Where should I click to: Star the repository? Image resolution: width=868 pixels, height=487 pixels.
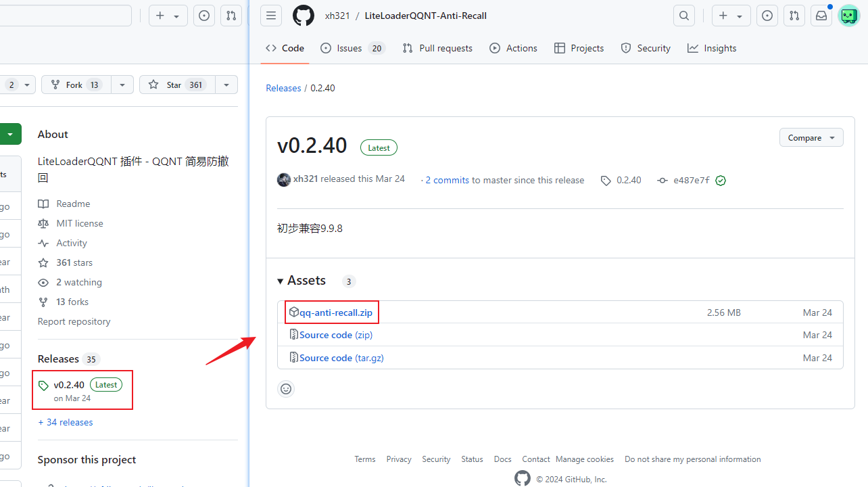click(177, 85)
